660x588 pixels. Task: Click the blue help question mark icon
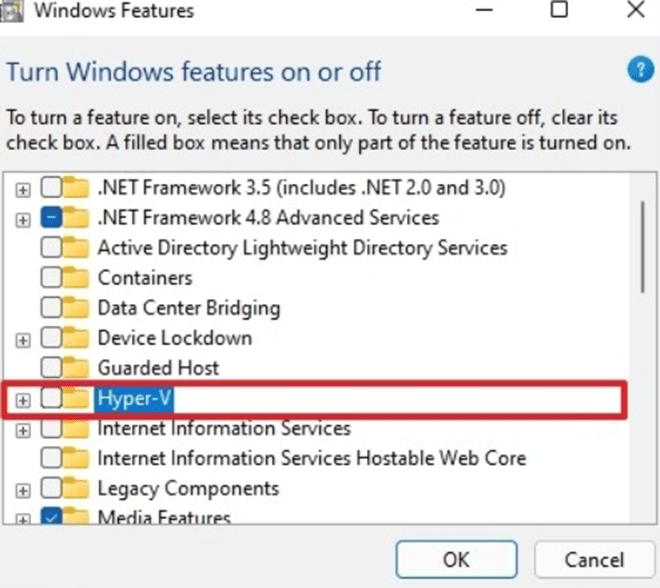point(641,69)
